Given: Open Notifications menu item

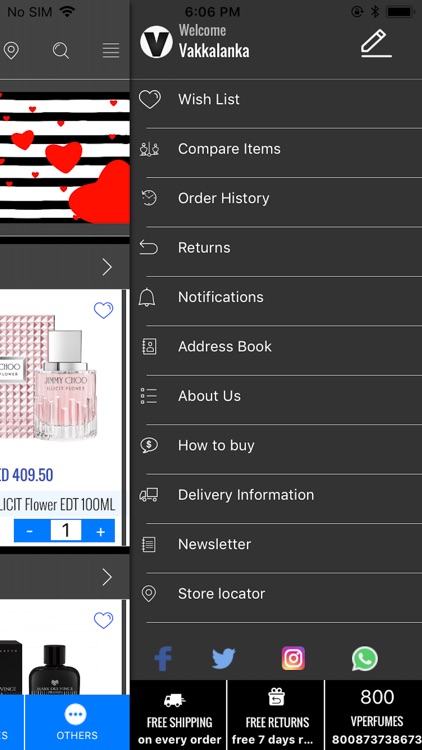Looking at the screenshot, I should [x=276, y=297].
